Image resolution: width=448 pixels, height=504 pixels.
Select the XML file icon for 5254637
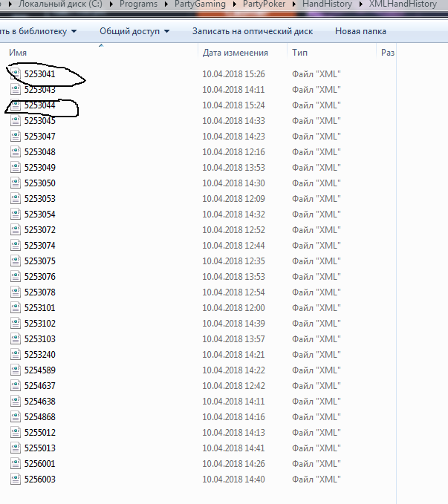(x=16, y=386)
